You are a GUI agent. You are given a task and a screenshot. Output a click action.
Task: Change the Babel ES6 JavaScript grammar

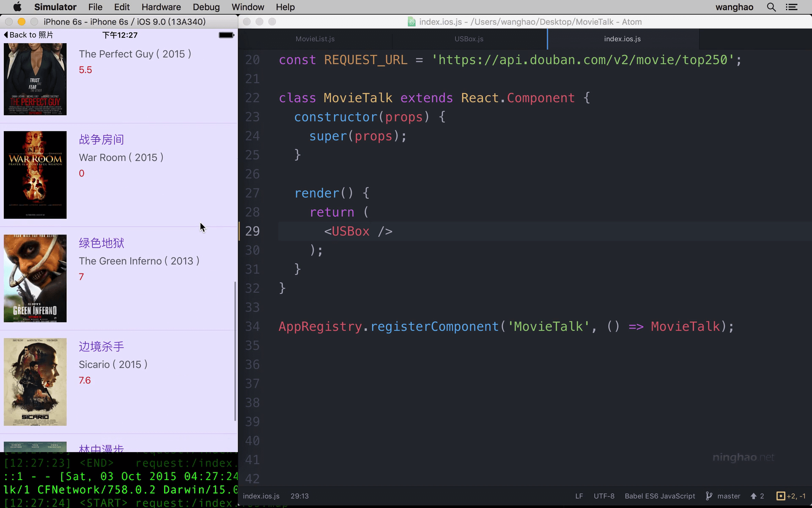click(660, 496)
